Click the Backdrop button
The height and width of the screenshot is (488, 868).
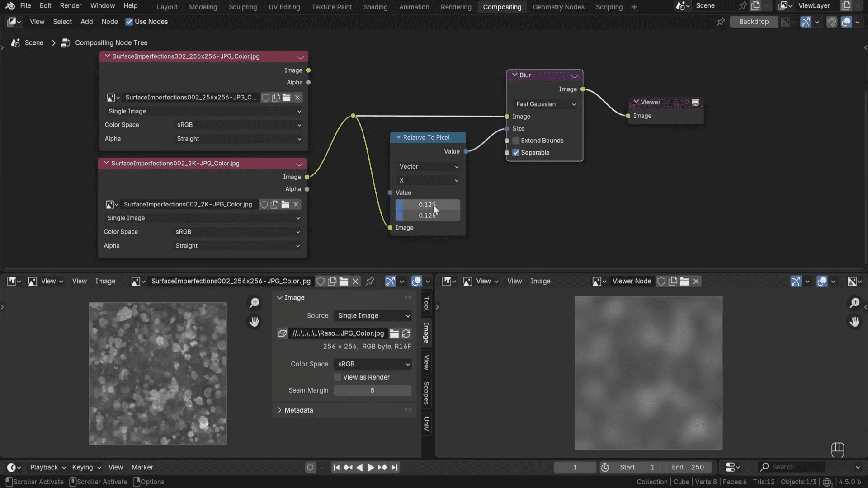[x=754, y=22]
